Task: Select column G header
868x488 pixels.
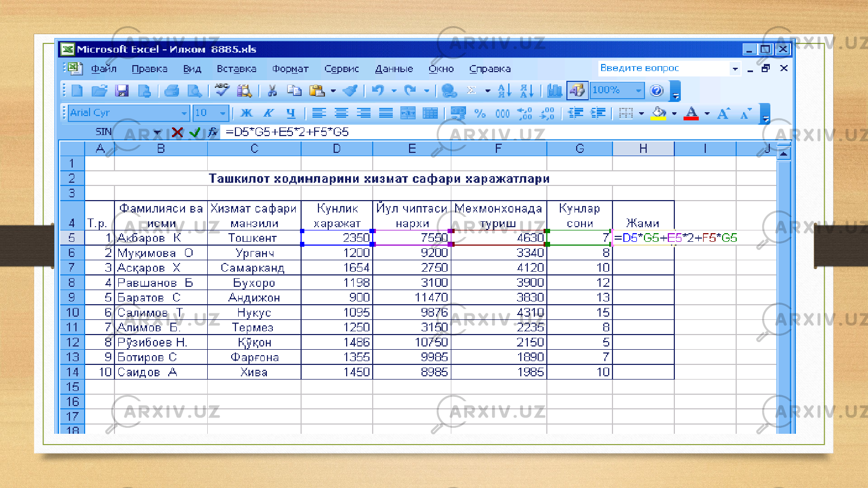Action: [579, 149]
